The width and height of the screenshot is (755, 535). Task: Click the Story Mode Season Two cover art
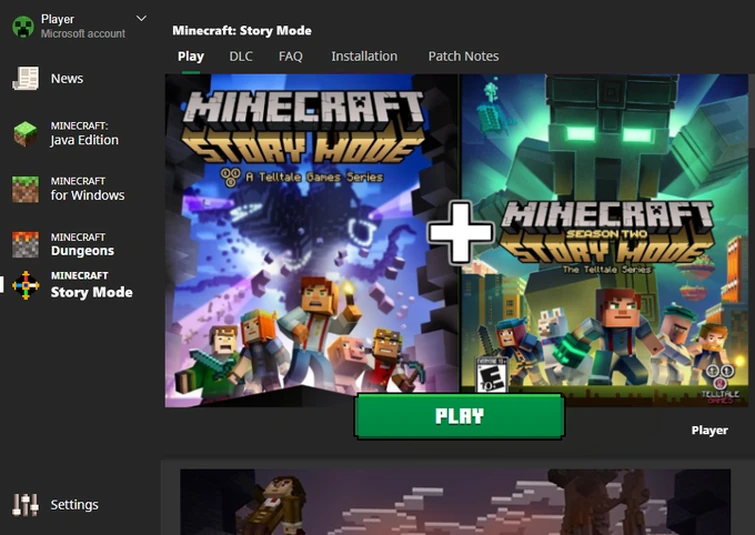(605, 240)
